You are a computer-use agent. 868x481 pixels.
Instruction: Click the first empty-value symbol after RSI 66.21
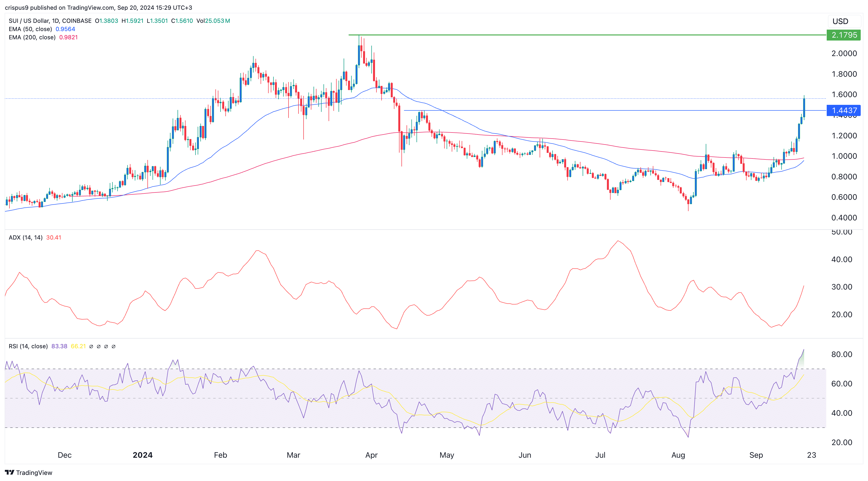click(91, 346)
